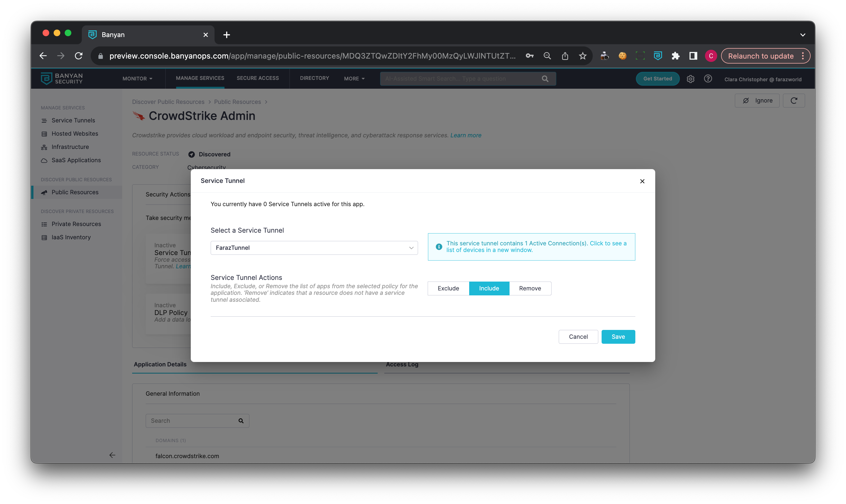Click the Ignore button
This screenshot has height=504, width=846.
[x=757, y=101]
